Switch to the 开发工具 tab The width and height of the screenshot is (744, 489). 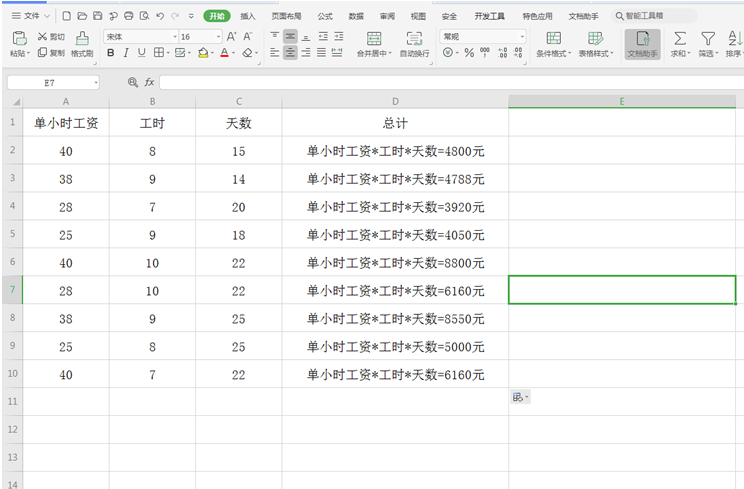point(489,16)
